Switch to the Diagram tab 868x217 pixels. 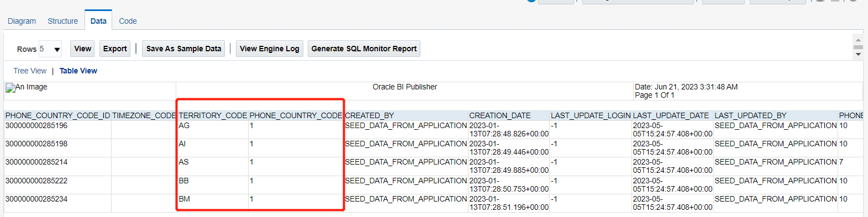point(22,21)
